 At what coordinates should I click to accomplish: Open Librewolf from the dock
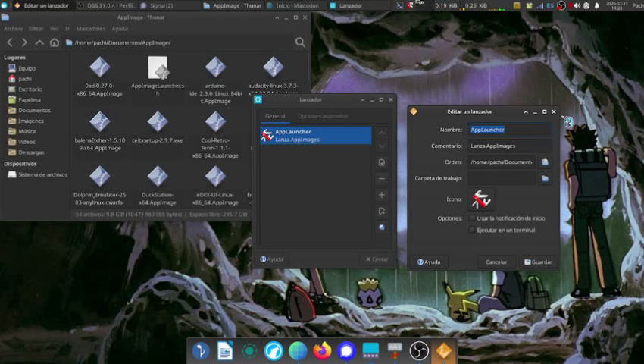tap(274, 351)
